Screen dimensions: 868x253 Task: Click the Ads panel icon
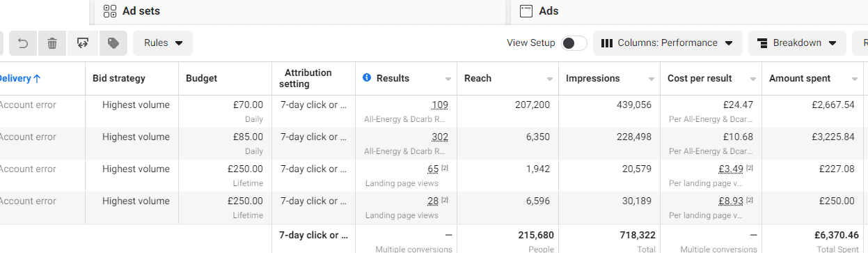pos(526,11)
